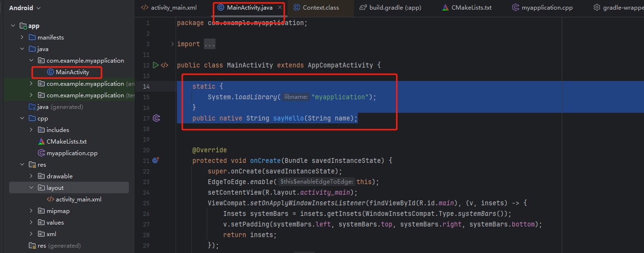
Task: Select activity_main.xml under layout folder
Action: point(78,200)
